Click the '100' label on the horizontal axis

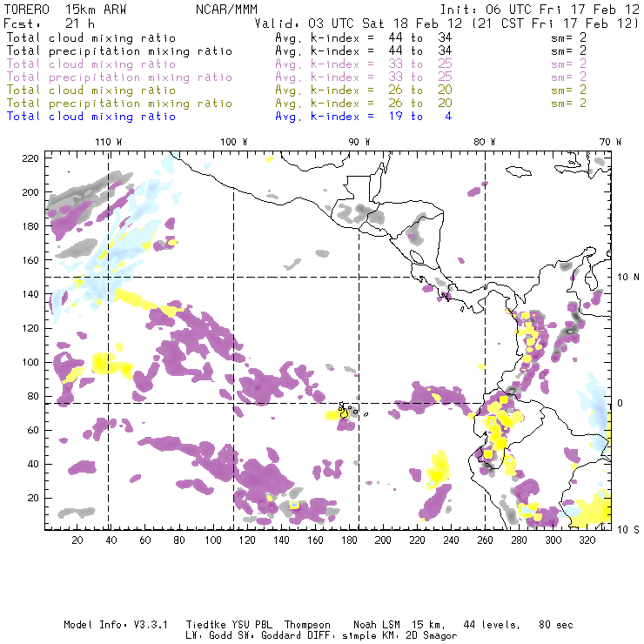(x=213, y=540)
